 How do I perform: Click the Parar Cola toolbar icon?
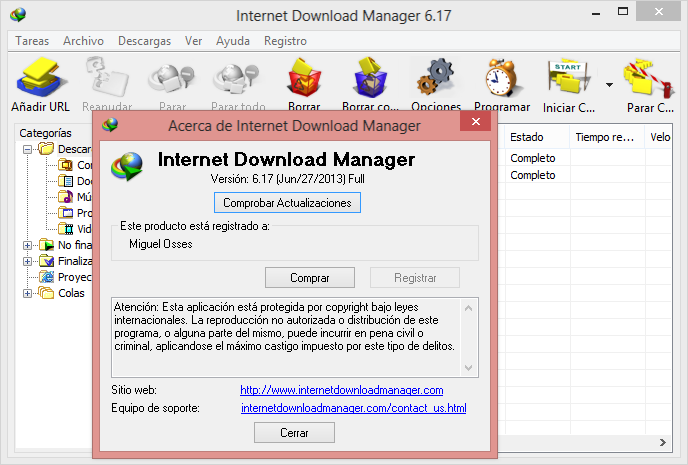(649, 78)
